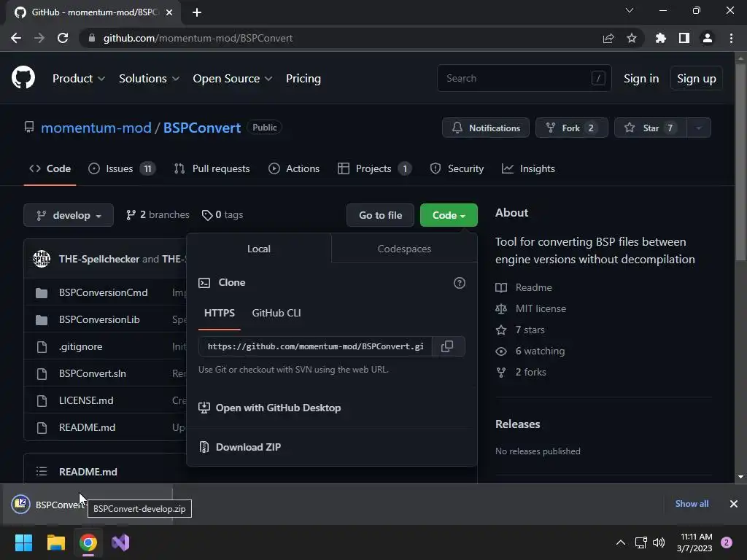Viewport: 747px width, 560px height.
Task: Bookmark this page with star icon
Action: [x=632, y=38]
